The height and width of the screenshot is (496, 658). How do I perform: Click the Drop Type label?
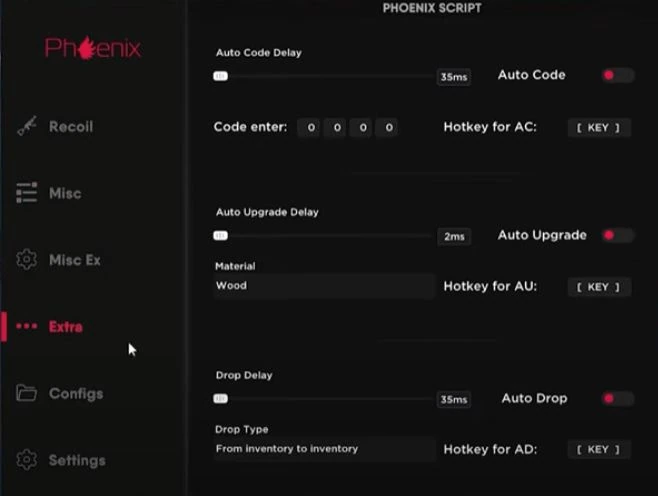(241, 429)
